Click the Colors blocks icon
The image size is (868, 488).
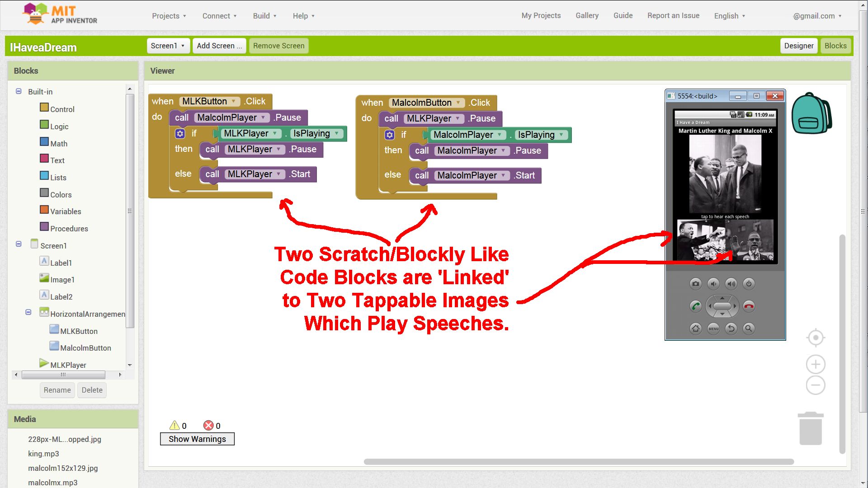(x=45, y=194)
